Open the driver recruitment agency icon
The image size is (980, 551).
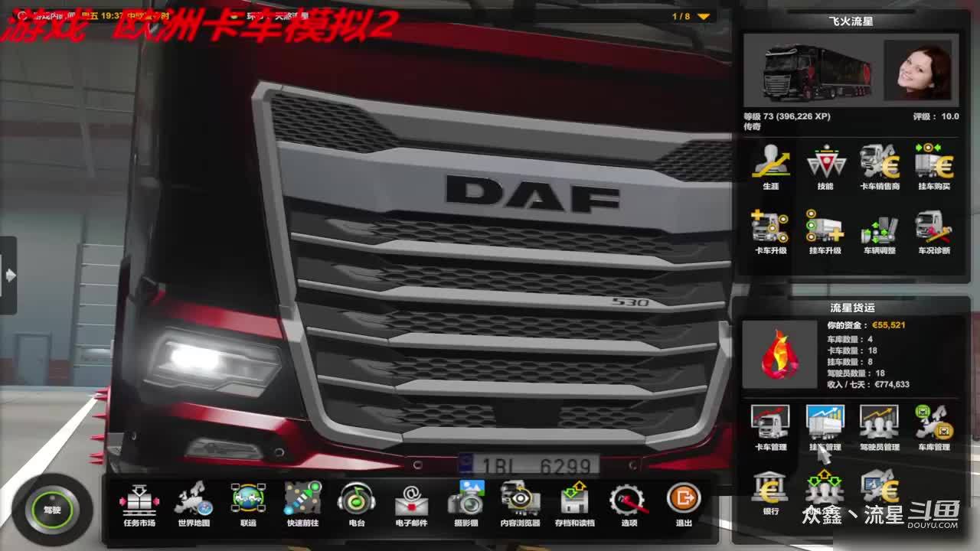point(825,487)
